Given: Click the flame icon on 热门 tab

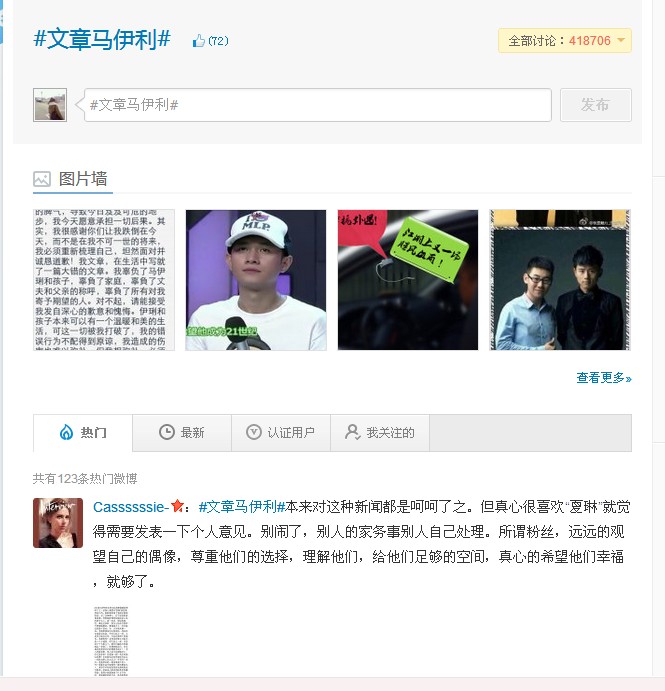Looking at the screenshot, I should pyautogui.click(x=66, y=432).
